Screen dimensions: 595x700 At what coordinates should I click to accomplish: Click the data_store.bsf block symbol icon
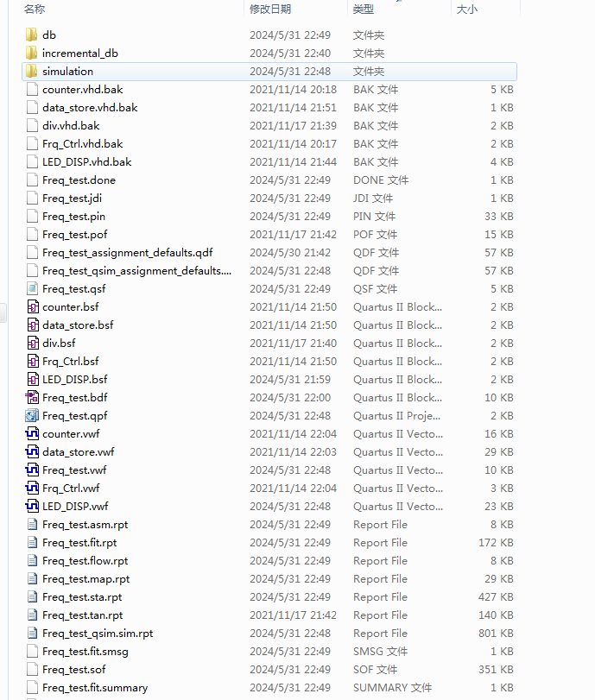click(33, 325)
